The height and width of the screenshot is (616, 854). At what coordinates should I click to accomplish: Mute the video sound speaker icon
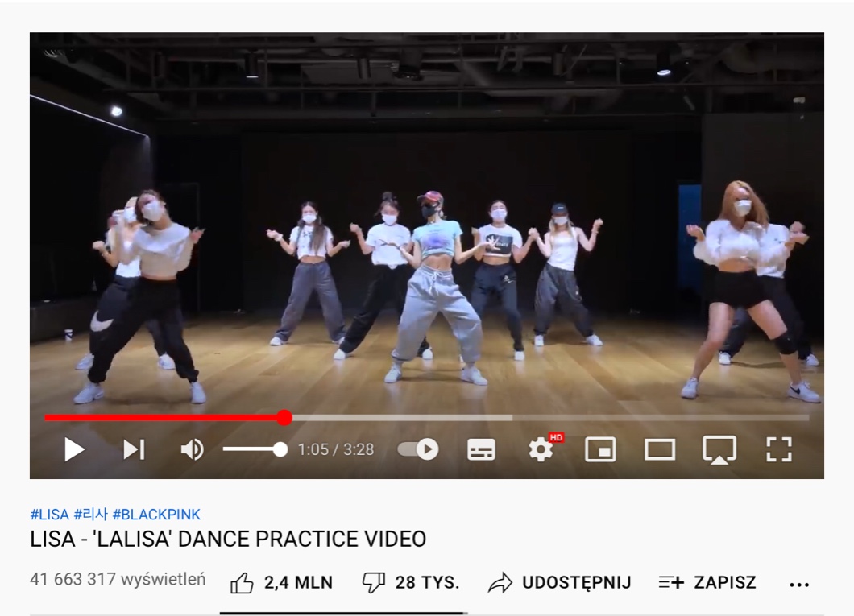coord(192,449)
